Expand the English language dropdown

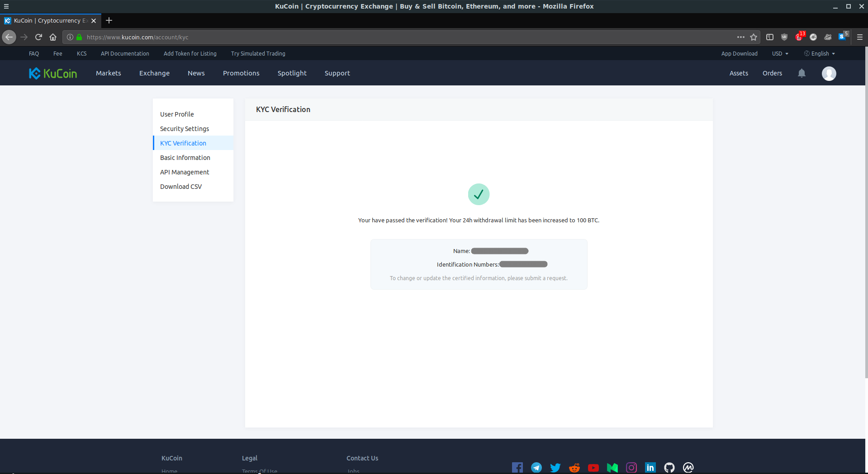[820, 53]
